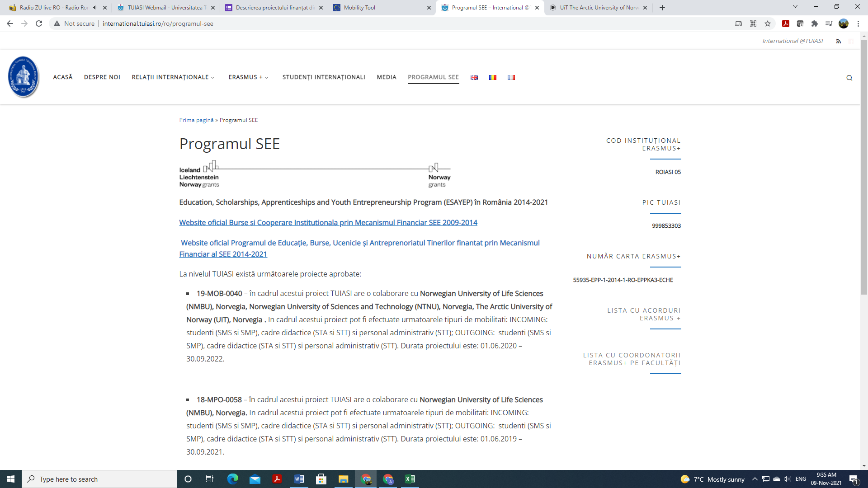Open a new browser tab
This screenshot has width=868, height=488.
662,8
